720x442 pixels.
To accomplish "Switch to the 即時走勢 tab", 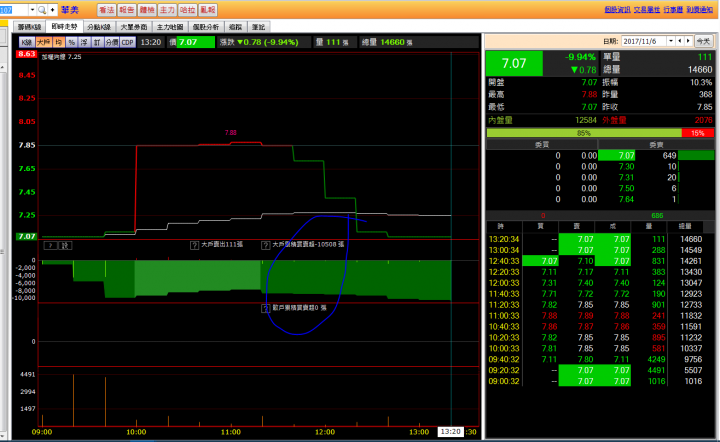I will click(64, 27).
